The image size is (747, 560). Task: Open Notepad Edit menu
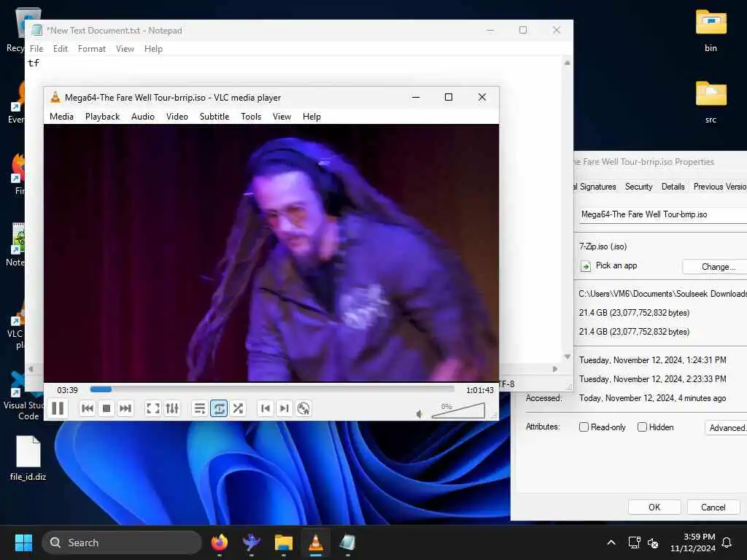[x=61, y=49]
